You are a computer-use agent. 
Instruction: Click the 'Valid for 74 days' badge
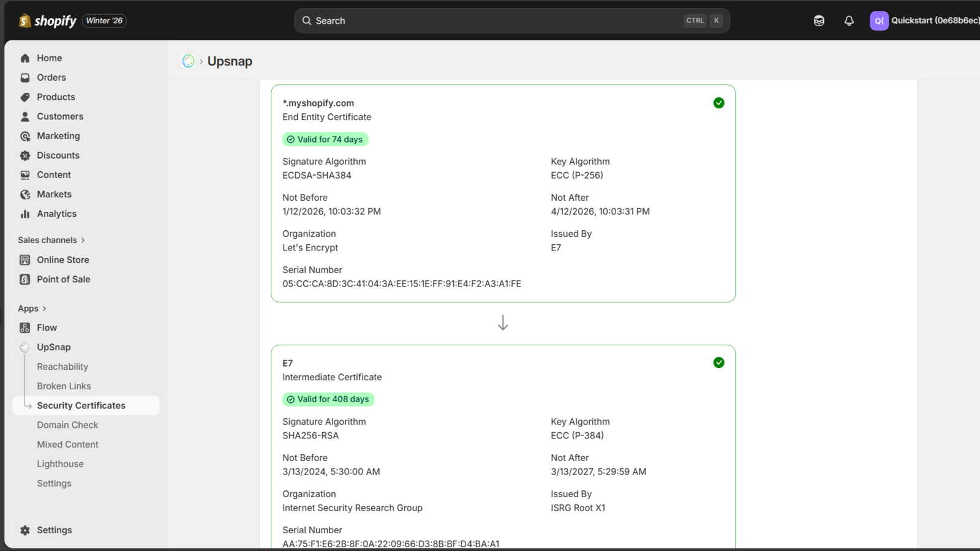(x=325, y=140)
